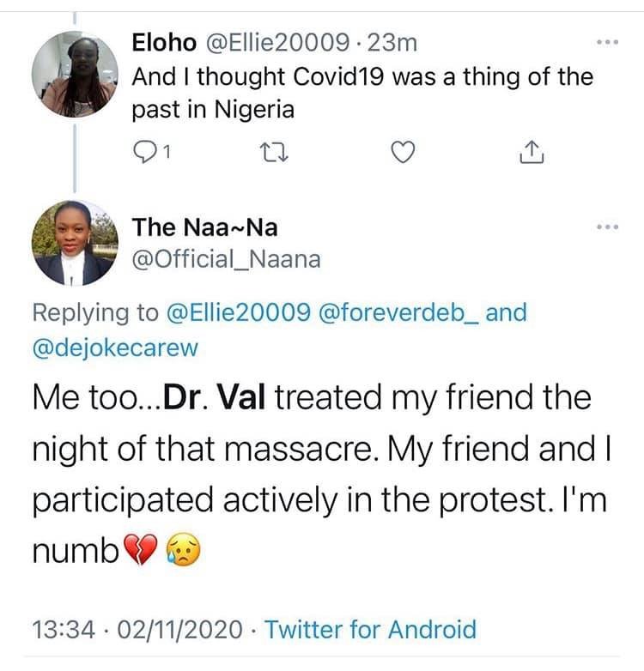Open the @Official_Naana handle
The image size is (644, 671).
(226, 259)
